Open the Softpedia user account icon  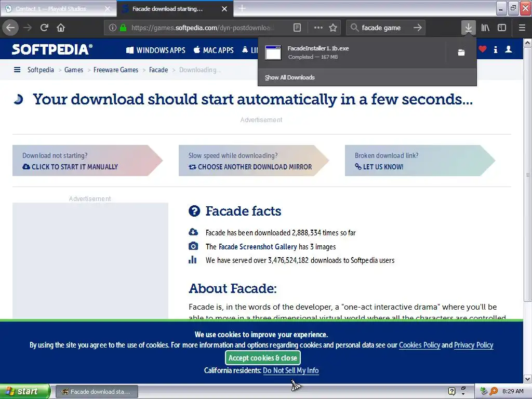click(509, 49)
